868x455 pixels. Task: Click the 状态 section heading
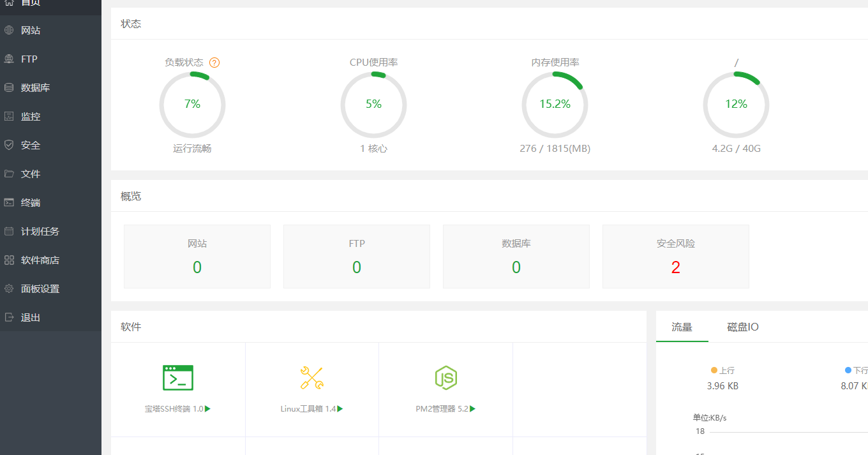(131, 24)
